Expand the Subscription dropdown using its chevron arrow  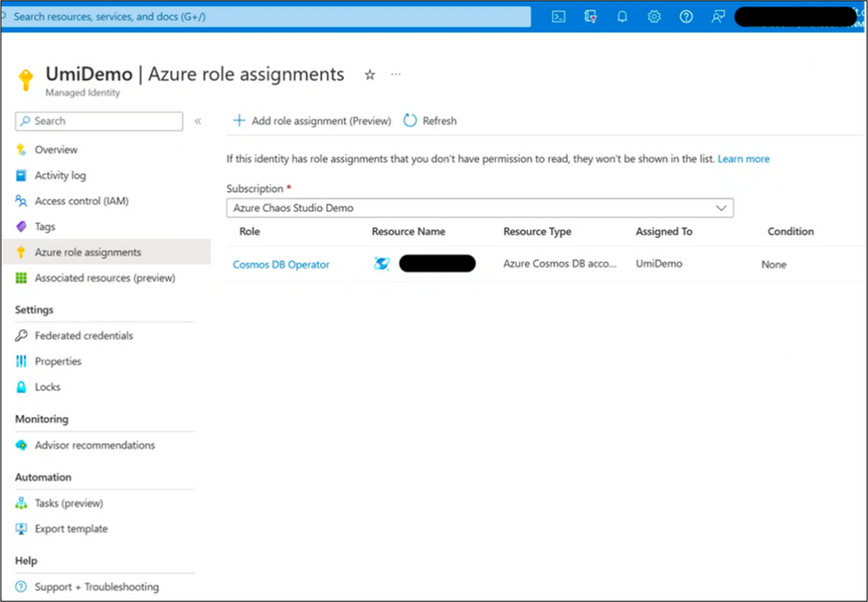pyautogui.click(x=721, y=208)
